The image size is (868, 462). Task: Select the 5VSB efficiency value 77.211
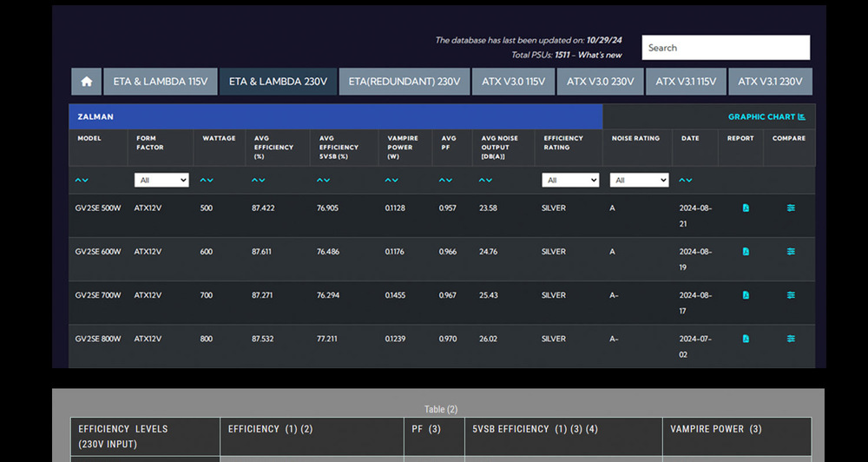(x=327, y=339)
